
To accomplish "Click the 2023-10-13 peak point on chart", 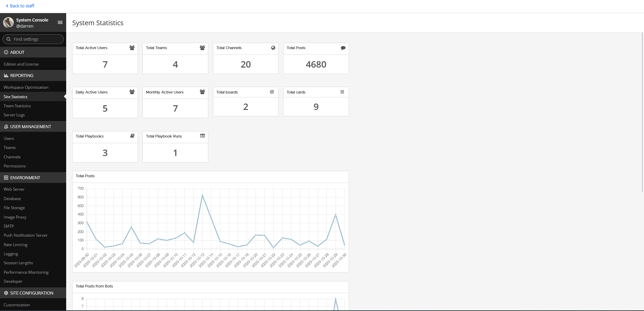I will pos(202,195).
